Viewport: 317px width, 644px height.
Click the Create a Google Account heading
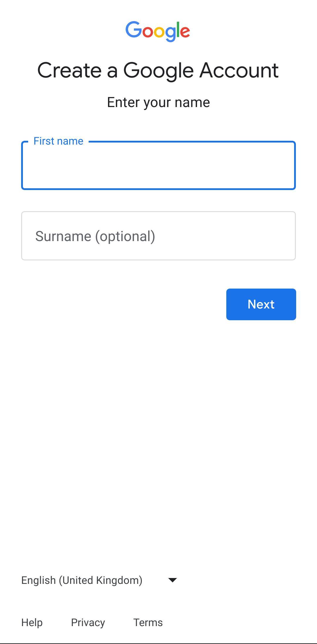pyautogui.click(x=158, y=70)
